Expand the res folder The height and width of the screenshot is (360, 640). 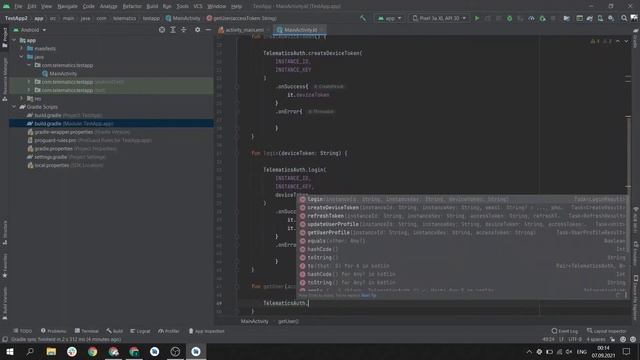coord(22,98)
